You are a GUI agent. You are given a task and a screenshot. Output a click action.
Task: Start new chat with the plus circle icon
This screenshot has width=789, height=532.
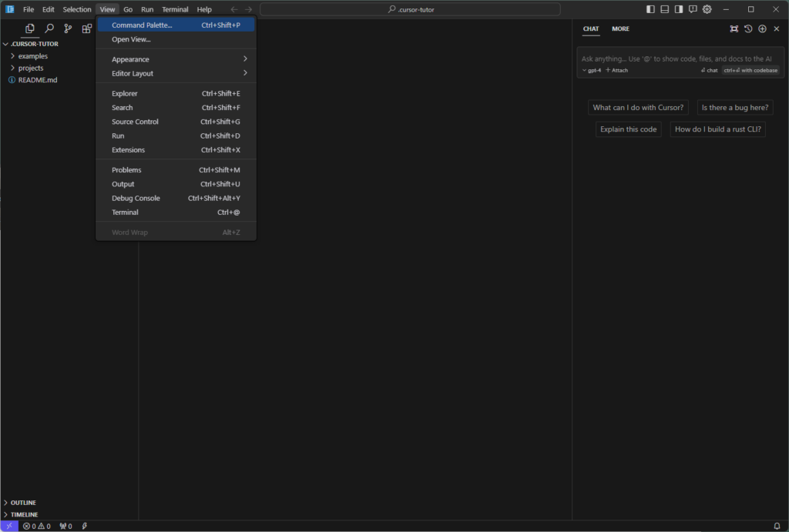[762, 28]
